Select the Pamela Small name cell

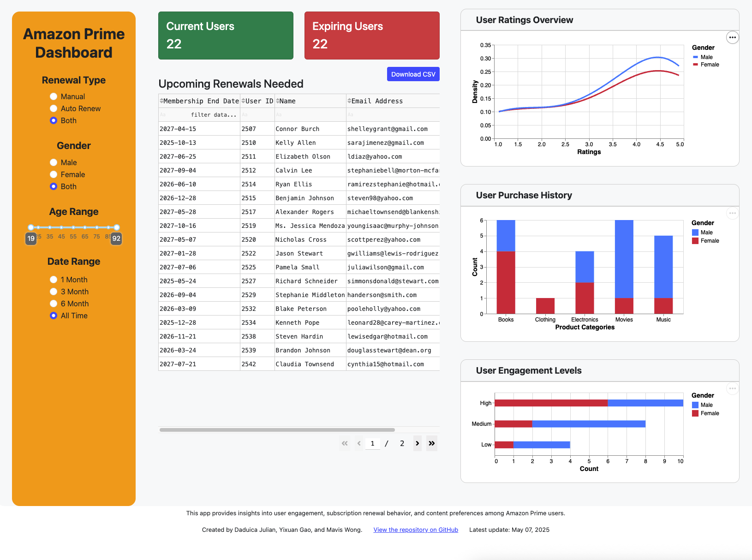click(x=310, y=267)
